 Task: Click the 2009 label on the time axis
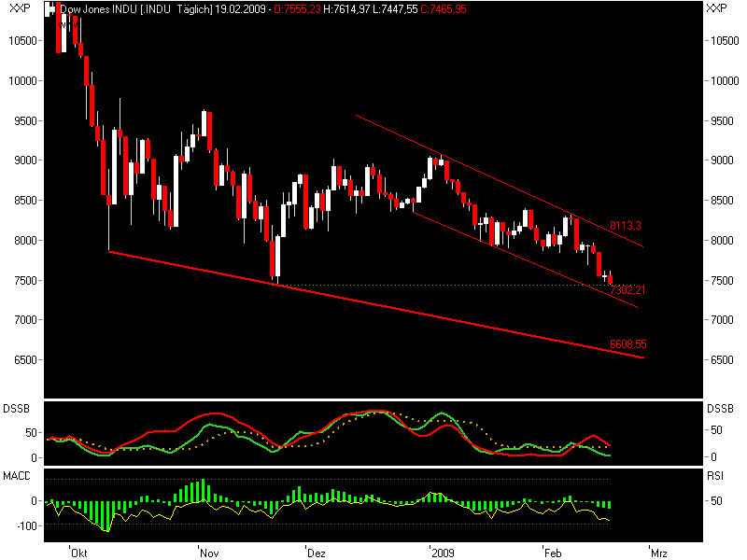point(444,551)
